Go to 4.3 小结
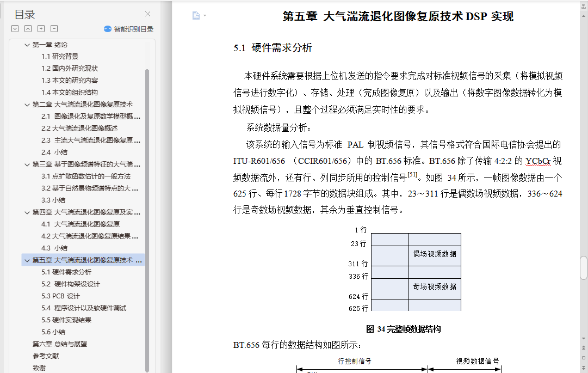This screenshot has width=588, height=373. (54, 248)
